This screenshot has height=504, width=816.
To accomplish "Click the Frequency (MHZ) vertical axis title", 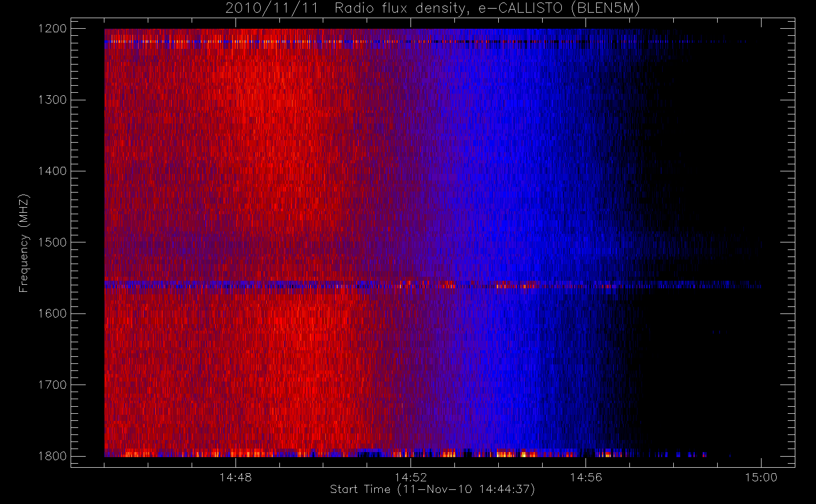I will click(24, 243).
